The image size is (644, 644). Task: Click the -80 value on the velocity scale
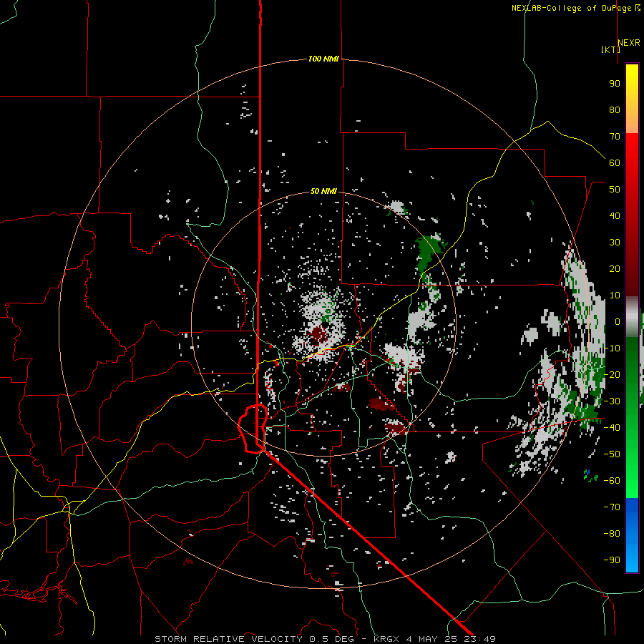pyautogui.click(x=612, y=534)
